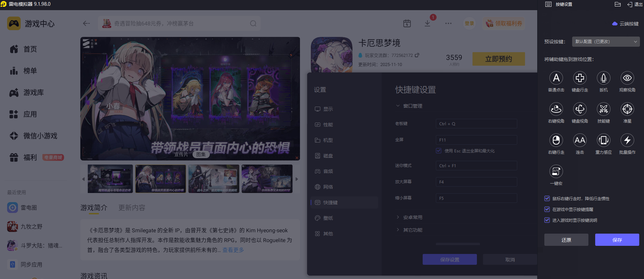Image resolution: width=644 pixels, height=279 pixels.
Task: Click the search magnifier icon
Action: [x=253, y=23]
